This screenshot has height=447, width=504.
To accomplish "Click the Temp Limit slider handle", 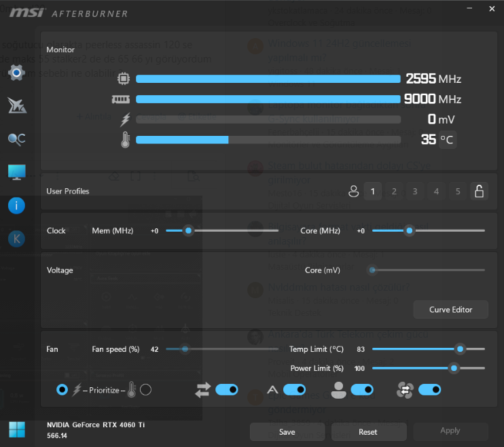I will pyautogui.click(x=461, y=349).
